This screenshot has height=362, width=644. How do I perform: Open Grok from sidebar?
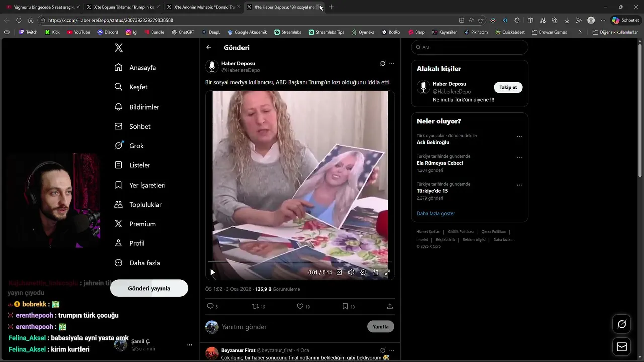click(129, 146)
